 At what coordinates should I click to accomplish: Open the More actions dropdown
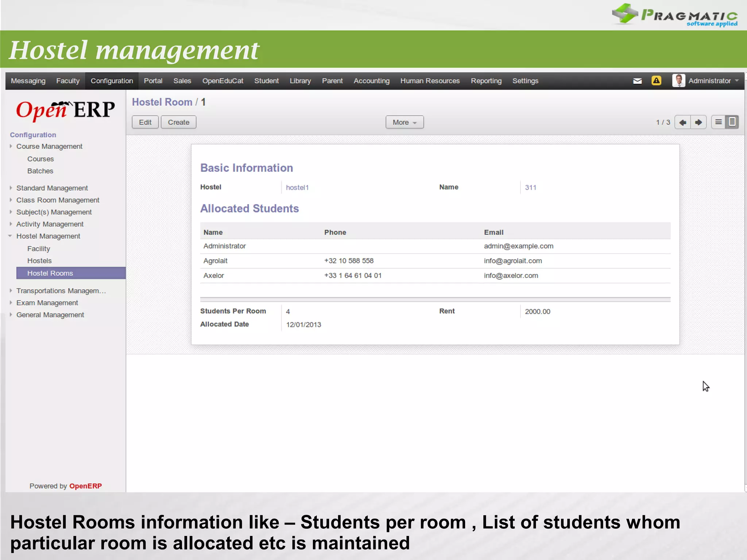405,122
